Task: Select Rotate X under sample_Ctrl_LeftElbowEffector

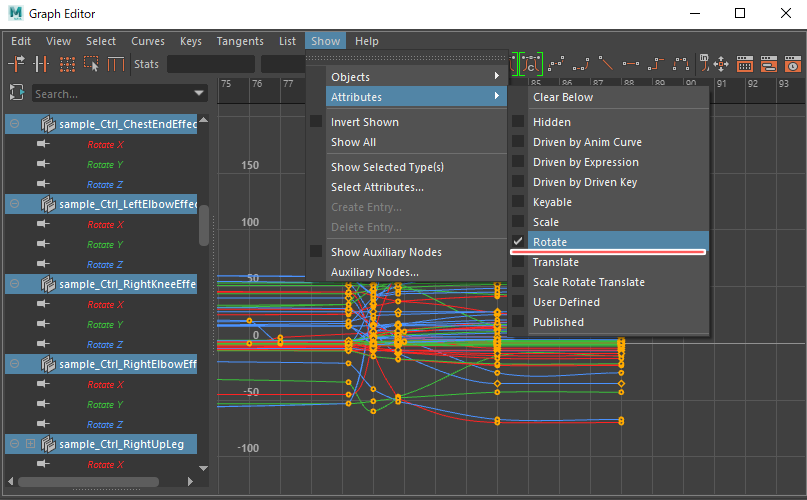Action: coord(105,224)
